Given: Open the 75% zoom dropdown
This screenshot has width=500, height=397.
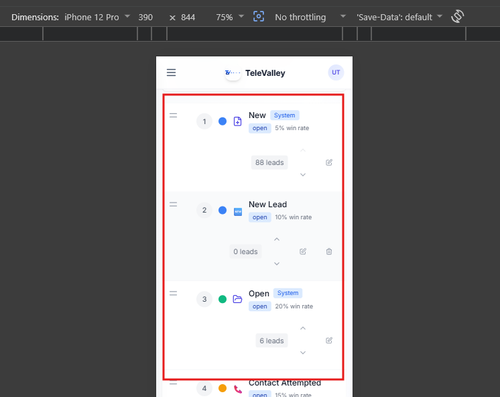Looking at the screenshot, I should (230, 17).
